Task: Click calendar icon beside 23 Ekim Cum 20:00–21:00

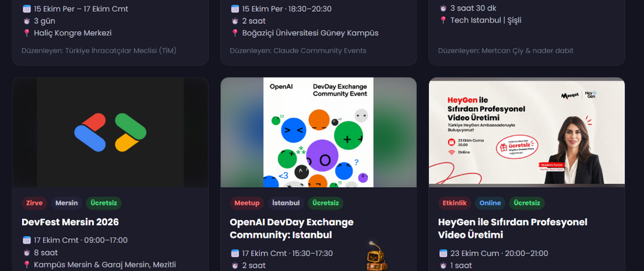Action: pos(443,253)
